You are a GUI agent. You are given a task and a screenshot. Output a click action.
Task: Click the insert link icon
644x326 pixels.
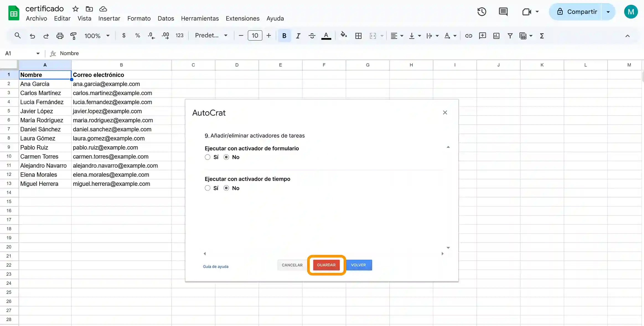(468, 36)
